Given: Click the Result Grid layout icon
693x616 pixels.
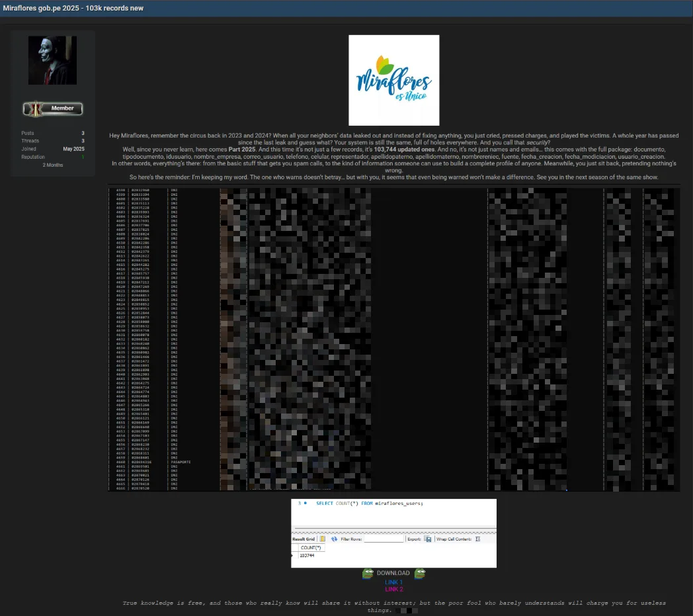Looking at the screenshot, I should (x=323, y=539).
